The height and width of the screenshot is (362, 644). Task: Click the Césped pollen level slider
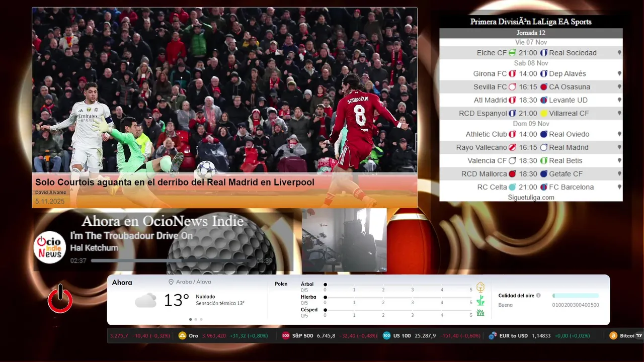pos(398,310)
